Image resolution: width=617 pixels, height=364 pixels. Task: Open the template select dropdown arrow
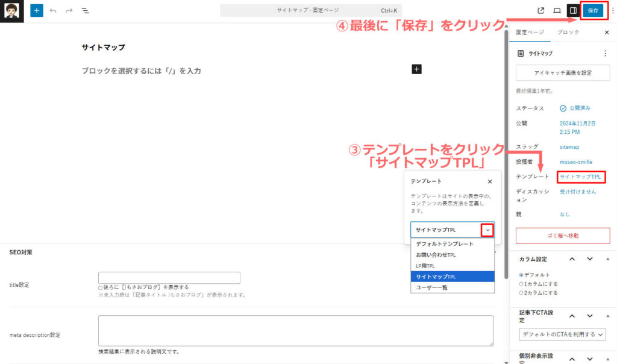[x=487, y=230]
